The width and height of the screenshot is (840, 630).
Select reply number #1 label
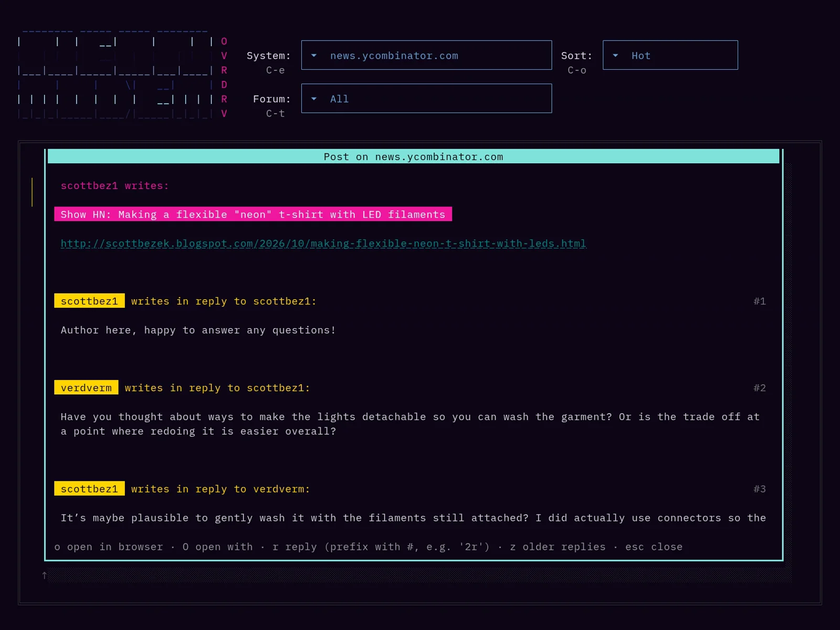click(760, 301)
